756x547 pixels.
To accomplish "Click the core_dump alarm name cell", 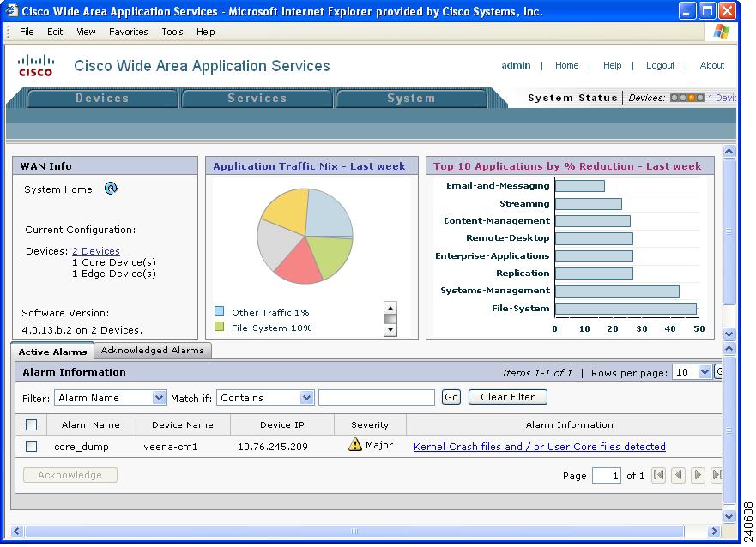I will tap(82, 447).
